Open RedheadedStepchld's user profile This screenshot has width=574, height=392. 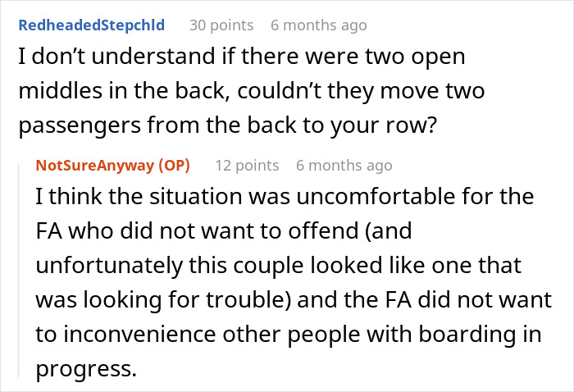[91, 25]
